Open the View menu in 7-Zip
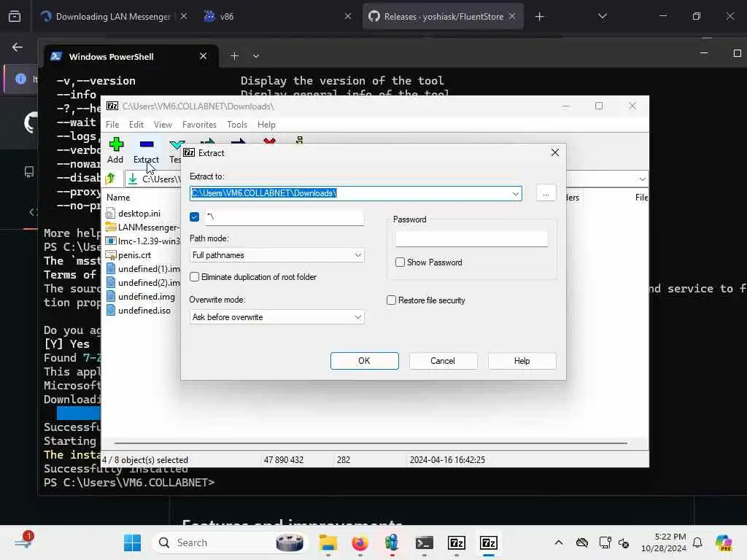 tap(163, 124)
